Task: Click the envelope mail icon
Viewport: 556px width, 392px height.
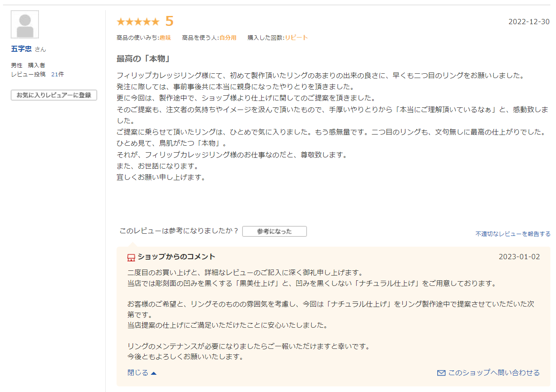Action: click(x=441, y=373)
